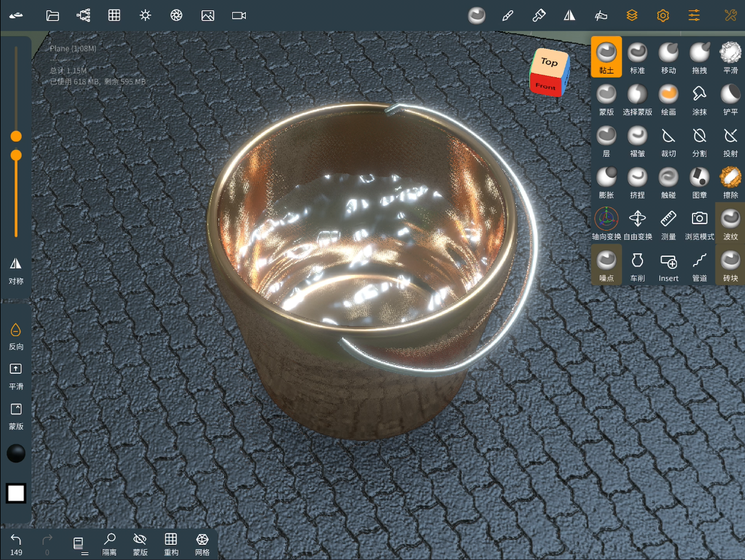This screenshot has height=560, width=745.
Task: Select the Clay (黏土) brush
Action: coord(606,56)
